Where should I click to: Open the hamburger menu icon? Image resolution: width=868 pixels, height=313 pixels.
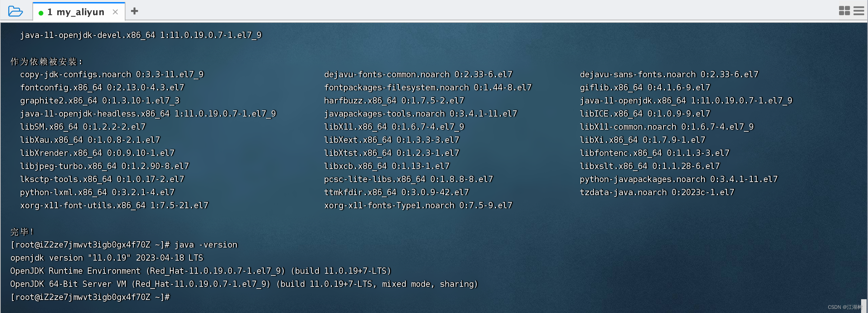pyautogui.click(x=859, y=11)
